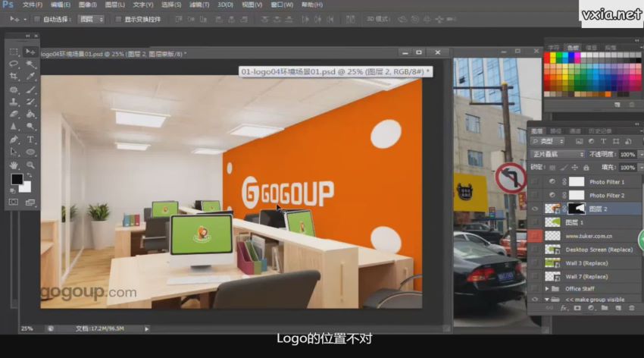Select the Wall 3 (Replace) layer

pyautogui.click(x=586, y=263)
